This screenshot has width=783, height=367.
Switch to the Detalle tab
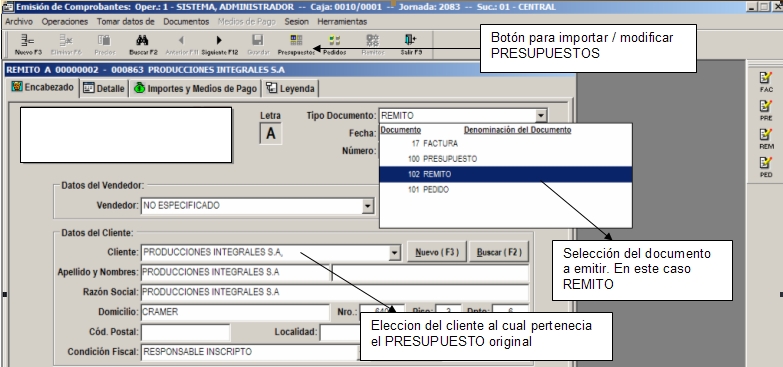104,88
